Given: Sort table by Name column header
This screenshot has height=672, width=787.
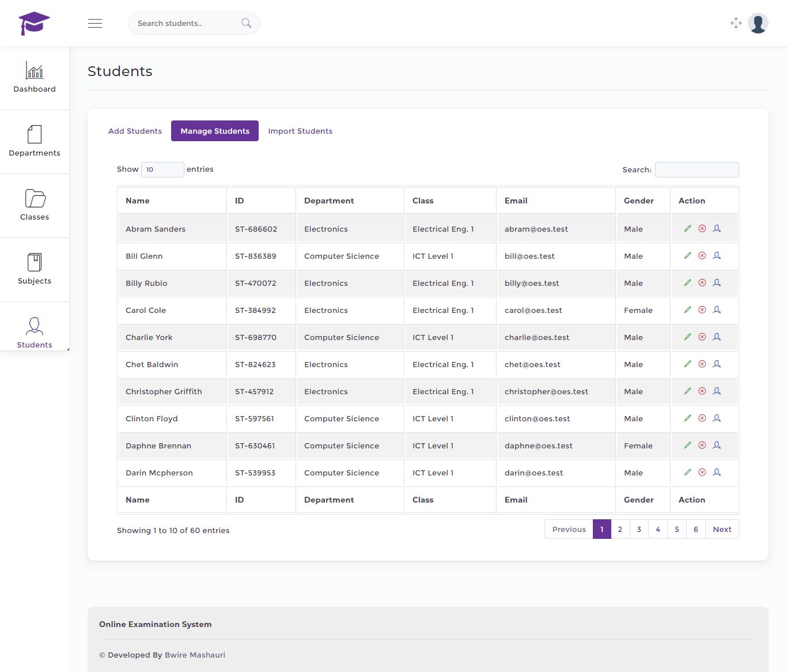Looking at the screenshot, I should point(138,201).
